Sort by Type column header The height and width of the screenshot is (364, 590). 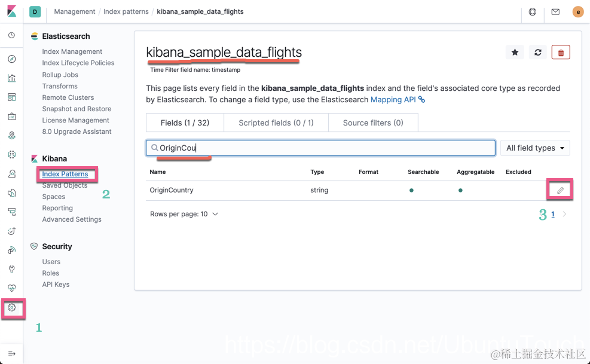pos(317,172)
